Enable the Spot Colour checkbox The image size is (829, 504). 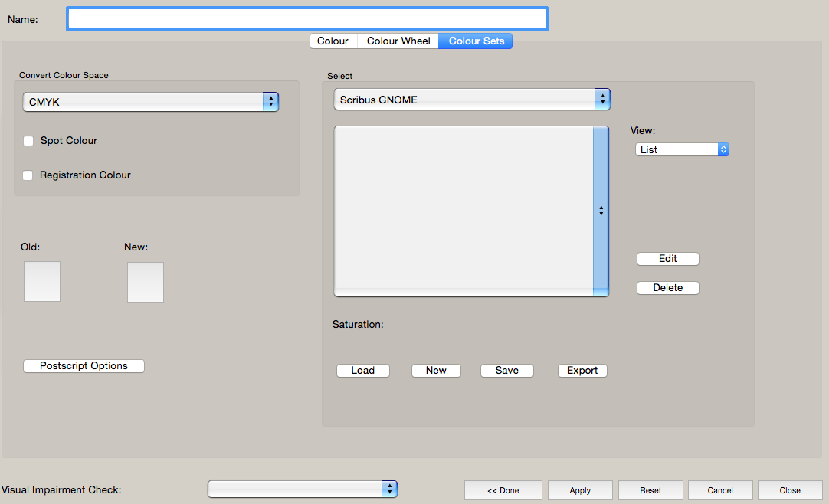tap(28, 141)
